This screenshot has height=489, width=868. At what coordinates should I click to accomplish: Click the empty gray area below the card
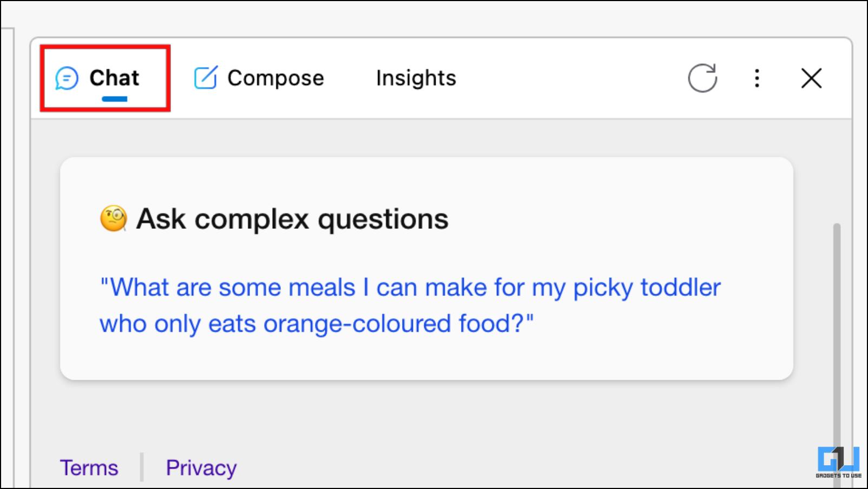pyautogui.click(x=426, y=417)
